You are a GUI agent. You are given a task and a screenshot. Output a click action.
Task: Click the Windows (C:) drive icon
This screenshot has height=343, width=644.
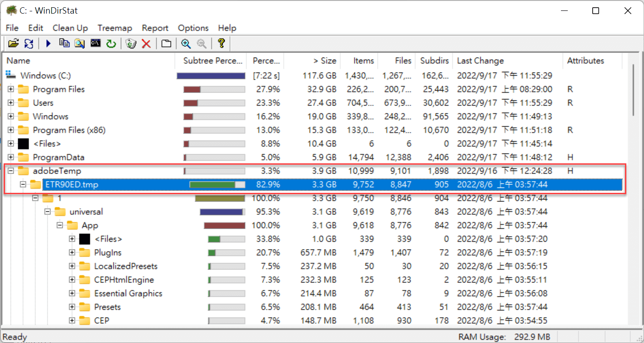[x=11, y=75]
